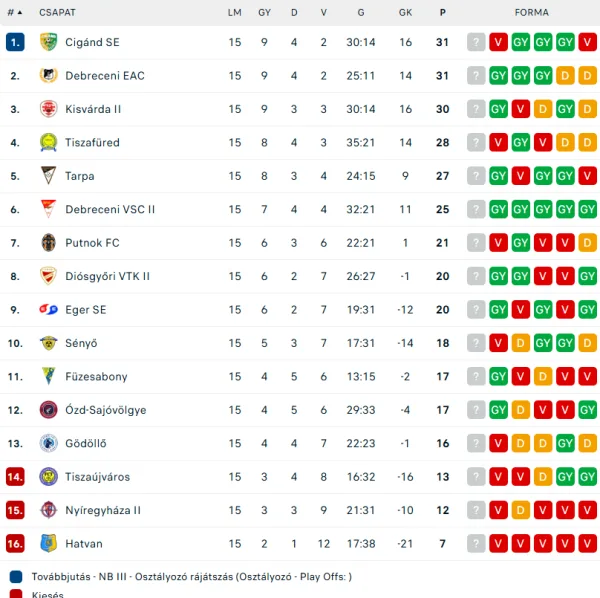
Task: Click the FORMA column header
Action: pyautogui.click(x=532, y=12)
